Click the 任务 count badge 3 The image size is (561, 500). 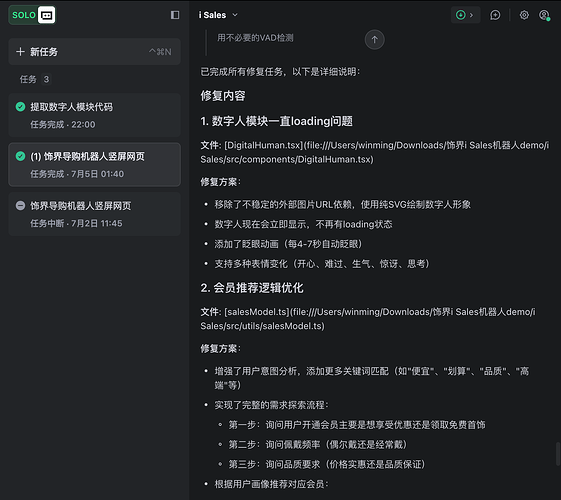46,79
